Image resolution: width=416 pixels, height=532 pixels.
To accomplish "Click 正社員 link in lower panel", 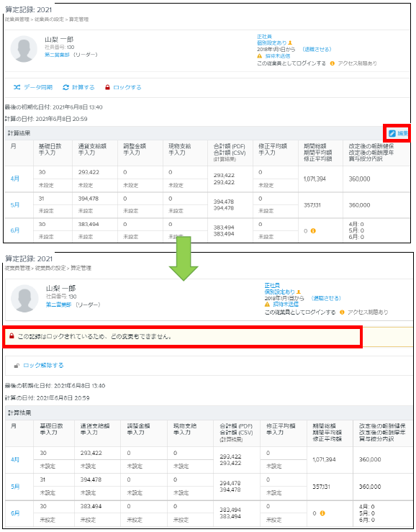I will 272,285.
